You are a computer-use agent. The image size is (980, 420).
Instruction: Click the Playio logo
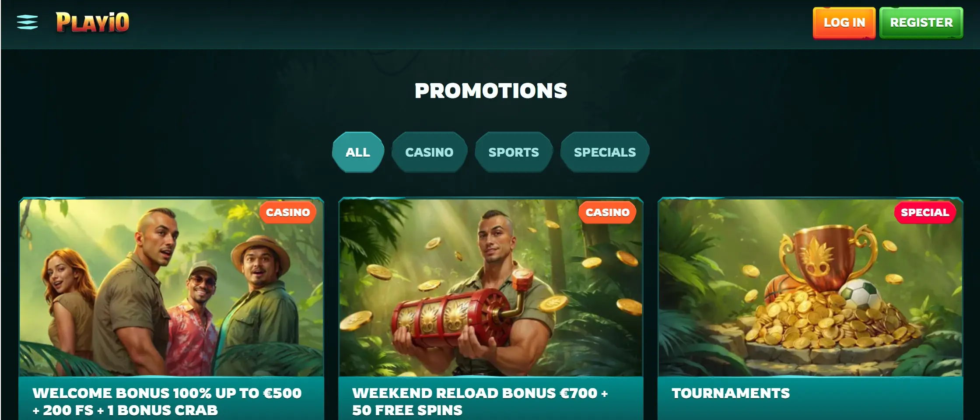(92, 22)
